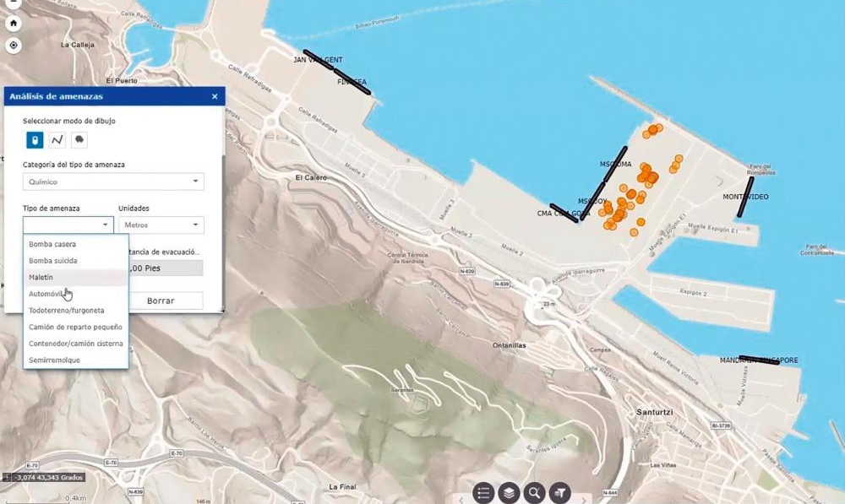Screen dimensions: 845x504
Task: Collapse the Tipo de amenaza dropdown
Action: 68,225
